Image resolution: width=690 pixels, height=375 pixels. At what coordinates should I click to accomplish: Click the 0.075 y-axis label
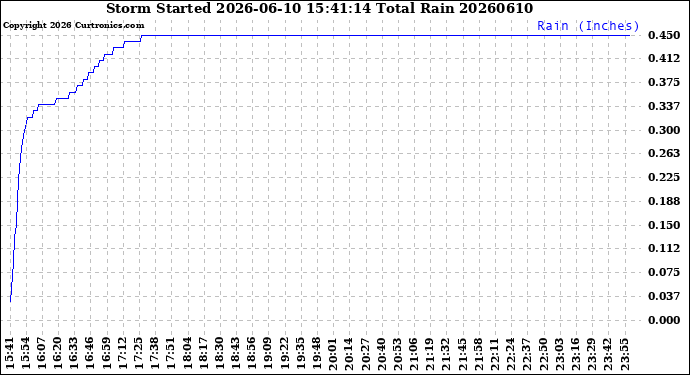pyautogui.click(x=664, y=272)
